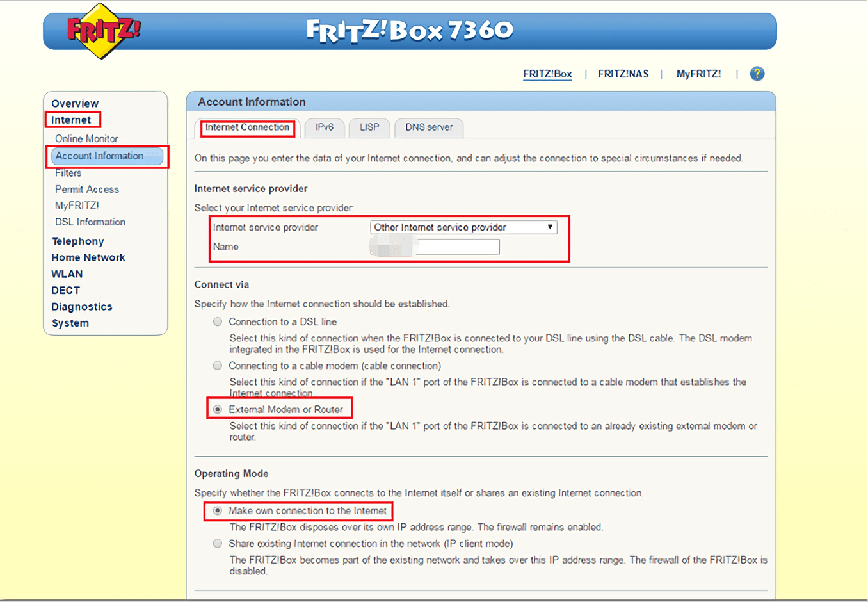Click the provider Name input field

[435, 247]
